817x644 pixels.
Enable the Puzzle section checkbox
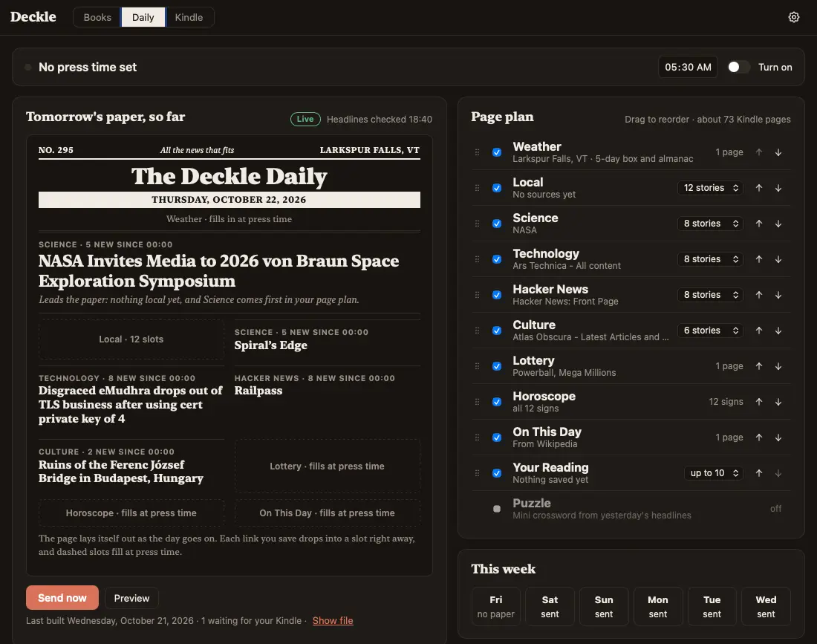click(x=497, y=509)
